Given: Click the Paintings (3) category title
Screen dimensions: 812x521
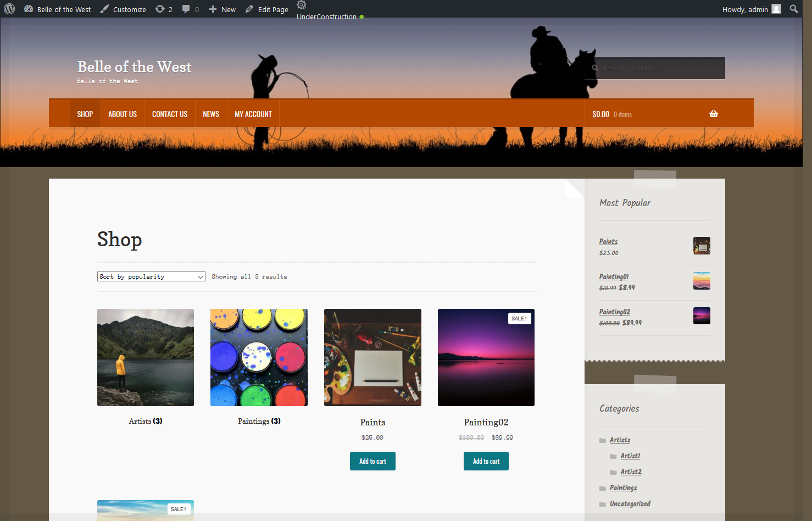Looking at the screenshot, I should click(259, 421).
